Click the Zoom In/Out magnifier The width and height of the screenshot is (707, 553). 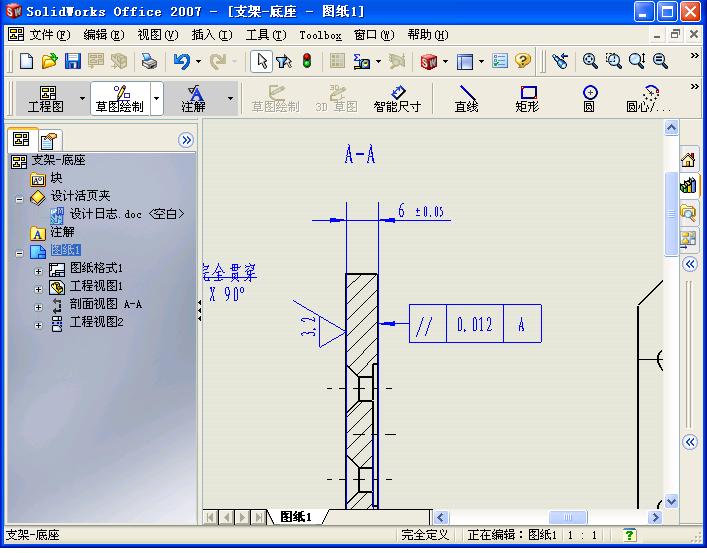tap(637, 61)
